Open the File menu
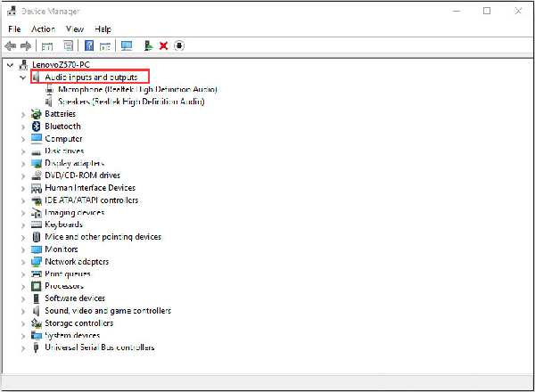The image size is (535, 392). [14, 29]
